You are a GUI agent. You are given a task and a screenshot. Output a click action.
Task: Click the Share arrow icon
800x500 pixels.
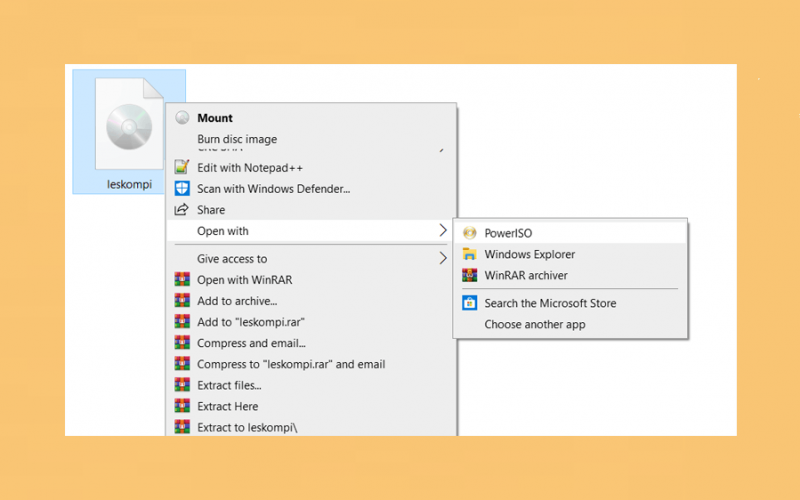[x=182, y=210]
